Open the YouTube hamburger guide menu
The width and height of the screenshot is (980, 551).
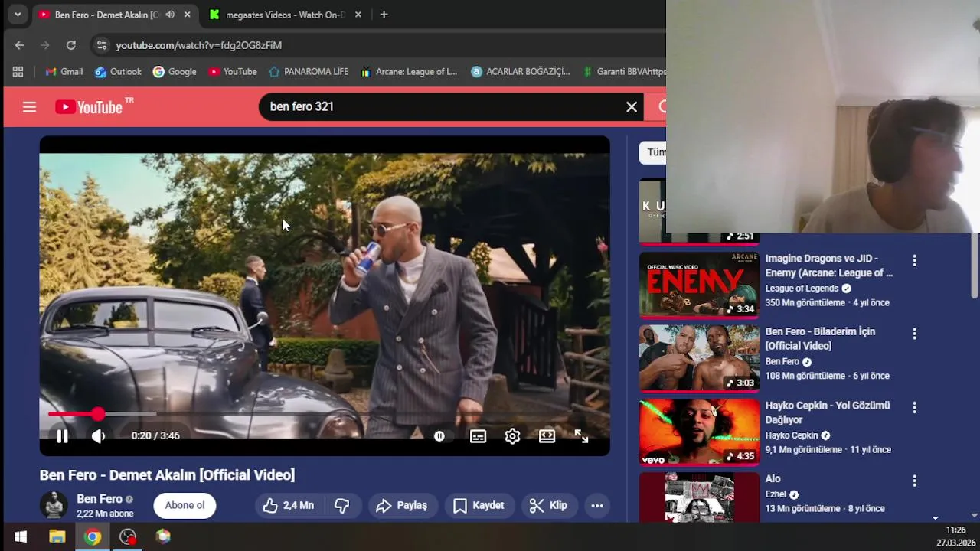click(x=29, y=107)
